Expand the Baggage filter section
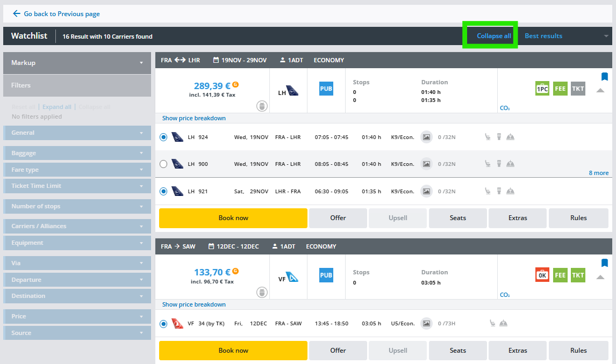The width and height of the screenshot is (616, 364). [77, 154]
